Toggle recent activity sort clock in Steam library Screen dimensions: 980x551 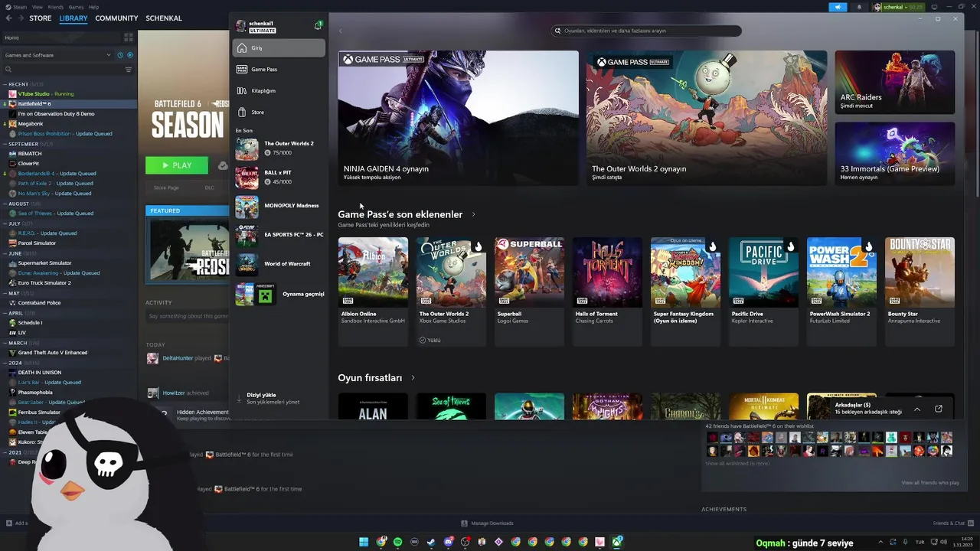(x=120, y=55)
